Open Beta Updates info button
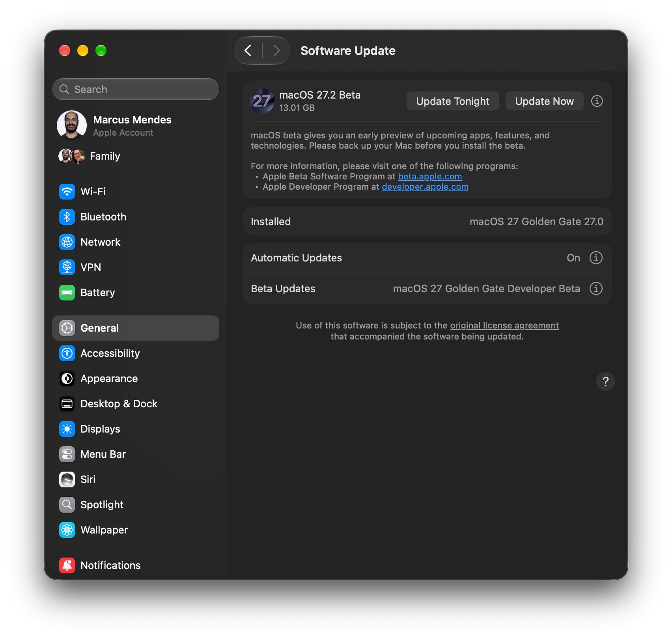This screenshot has width=672, height=638. click(596, 288)
